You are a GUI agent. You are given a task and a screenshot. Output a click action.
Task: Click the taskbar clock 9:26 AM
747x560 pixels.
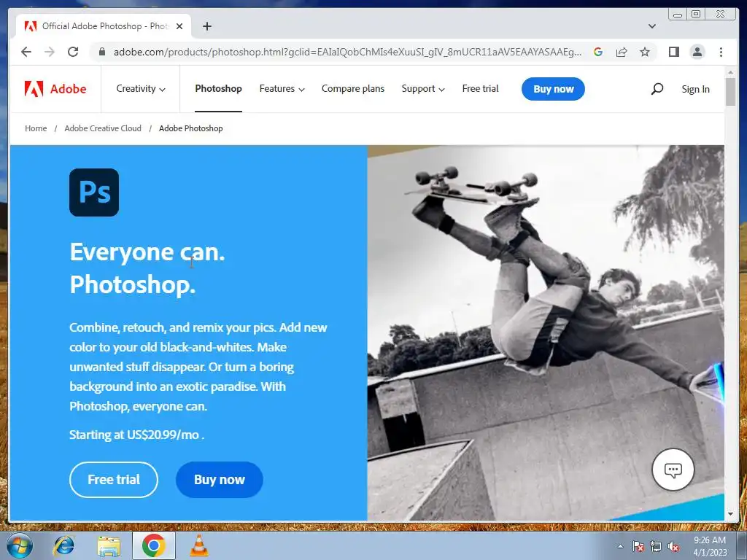(x=710, y=540)
